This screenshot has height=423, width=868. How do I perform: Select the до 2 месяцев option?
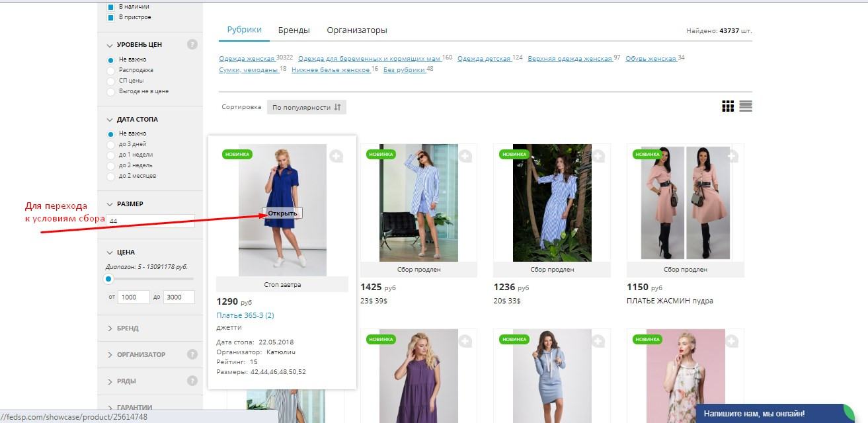coord(111,176)
